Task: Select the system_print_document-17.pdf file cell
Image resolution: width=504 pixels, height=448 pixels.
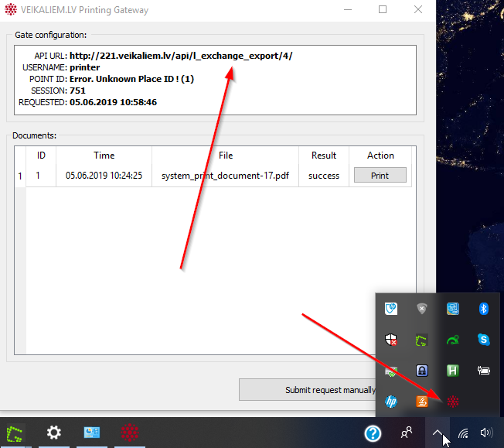Action: click(x=225, y=176)
